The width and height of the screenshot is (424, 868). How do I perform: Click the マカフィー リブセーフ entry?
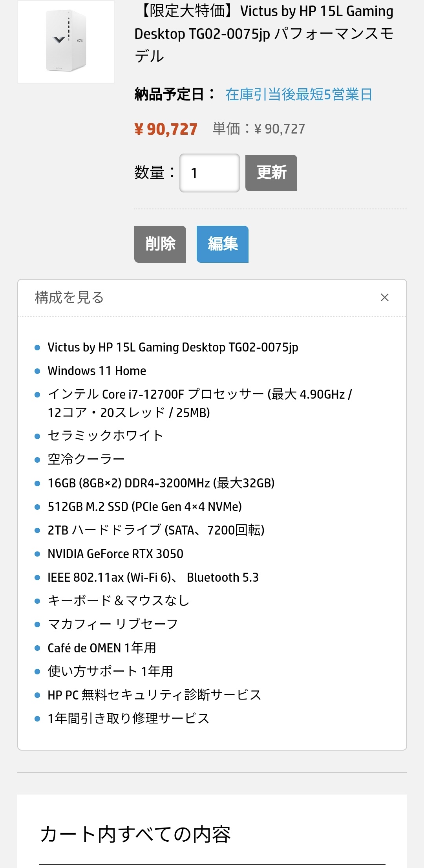(113, 624)
